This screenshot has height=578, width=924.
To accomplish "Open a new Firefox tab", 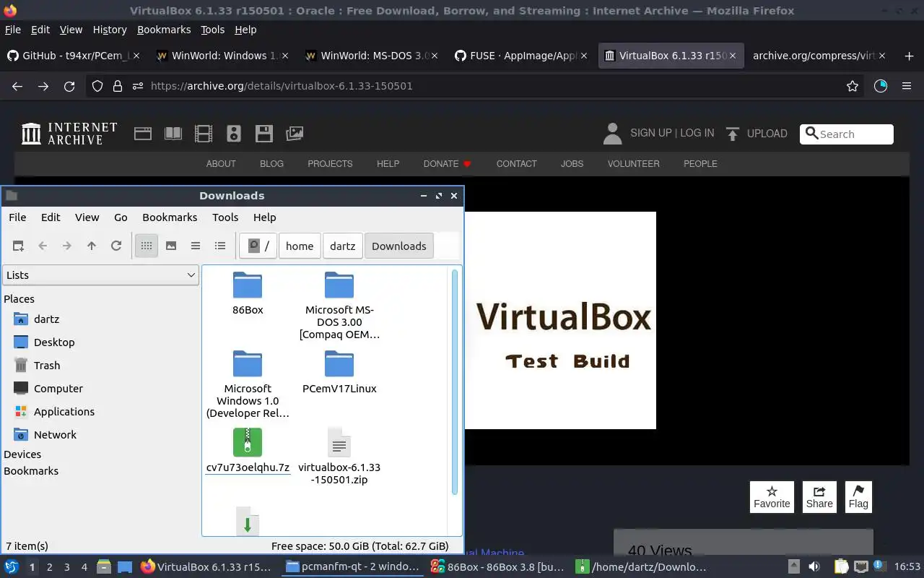I will point(909,56).
